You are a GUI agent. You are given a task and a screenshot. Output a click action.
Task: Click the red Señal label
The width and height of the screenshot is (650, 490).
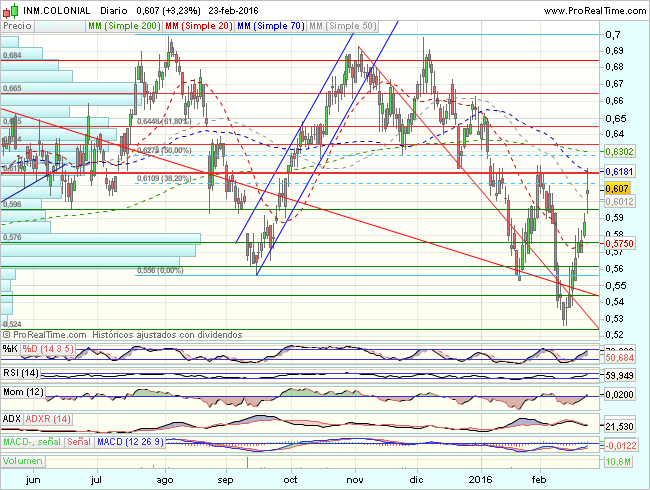79,442
